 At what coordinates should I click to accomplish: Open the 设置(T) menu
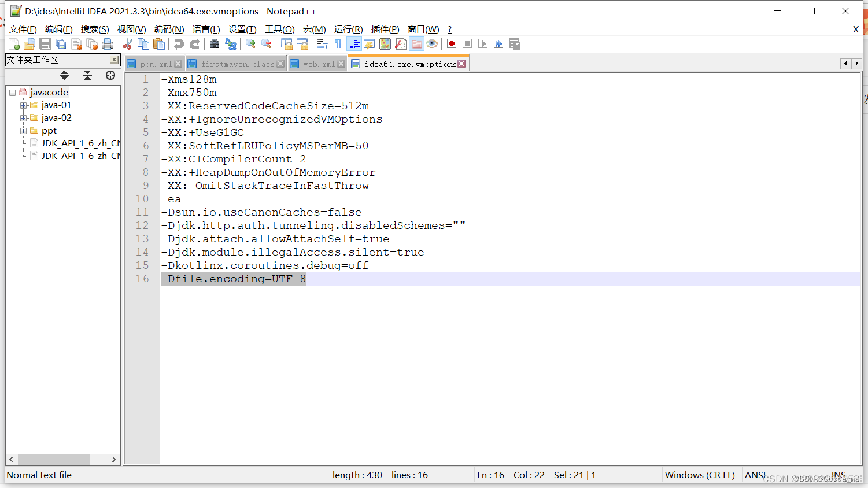(x=242, y=29)
